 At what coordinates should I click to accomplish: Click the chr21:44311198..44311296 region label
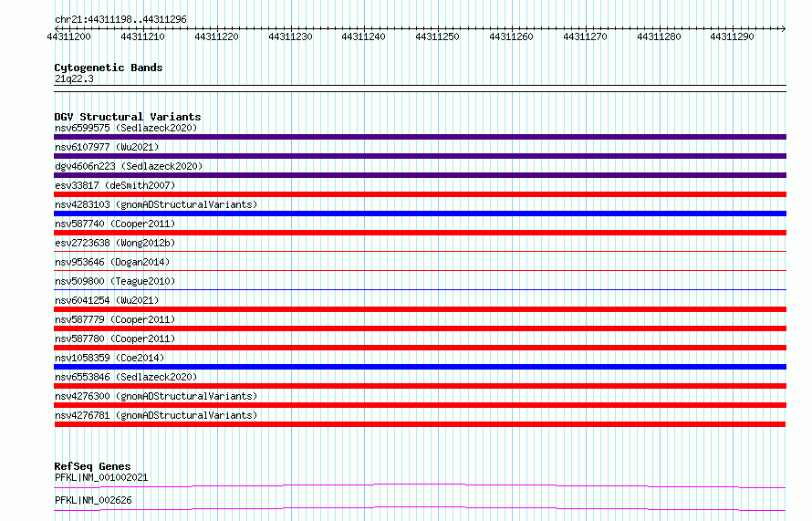click(120, 20)
